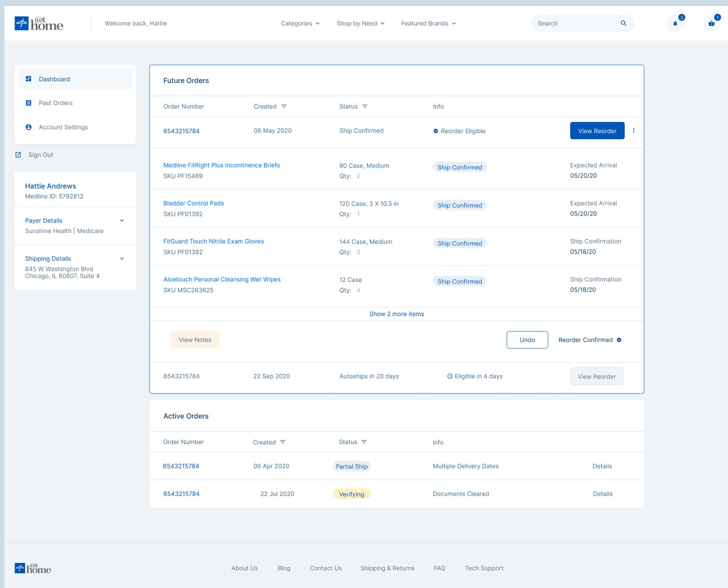Click the Sign Out link

(40, 155)
